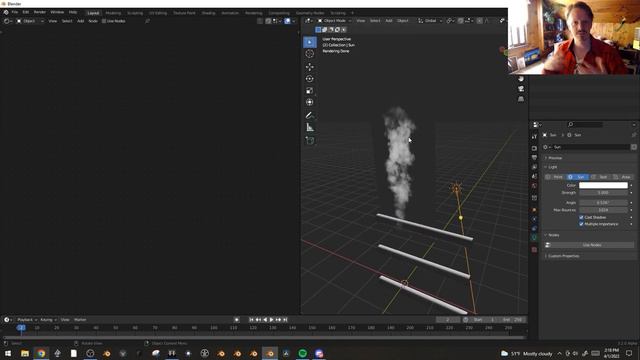Viewport: 640px width, 360px height.
Task: Select the Move tool in viewport toolbar
Action: coord(310,67)
